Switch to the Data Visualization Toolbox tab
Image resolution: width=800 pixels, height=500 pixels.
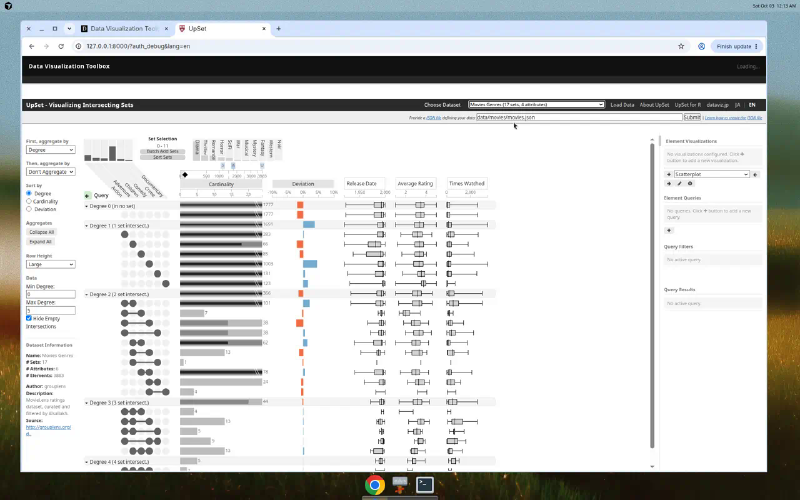click(124, 29)
